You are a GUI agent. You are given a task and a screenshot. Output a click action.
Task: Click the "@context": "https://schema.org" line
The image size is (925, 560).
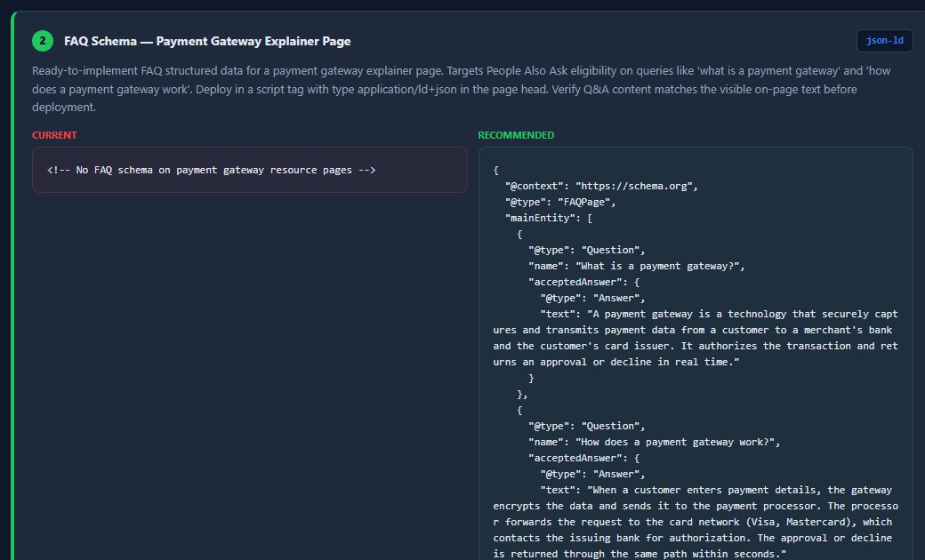(601, 186)
